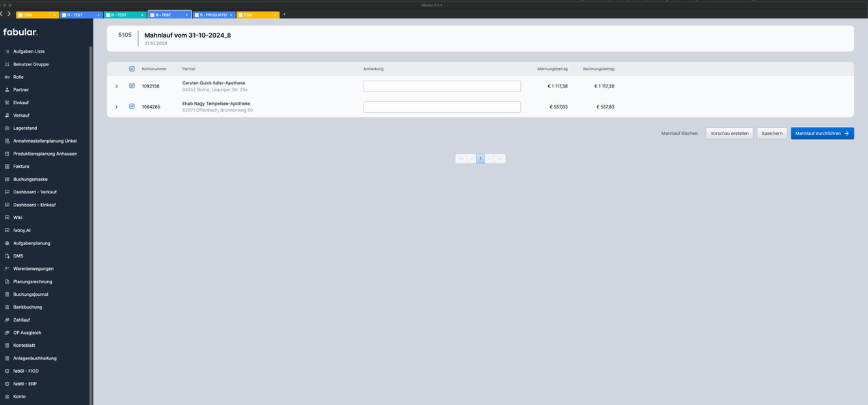The image size is (868, 405).
Task: Toggle the select-all checkbox in table header
Action: 132,69
